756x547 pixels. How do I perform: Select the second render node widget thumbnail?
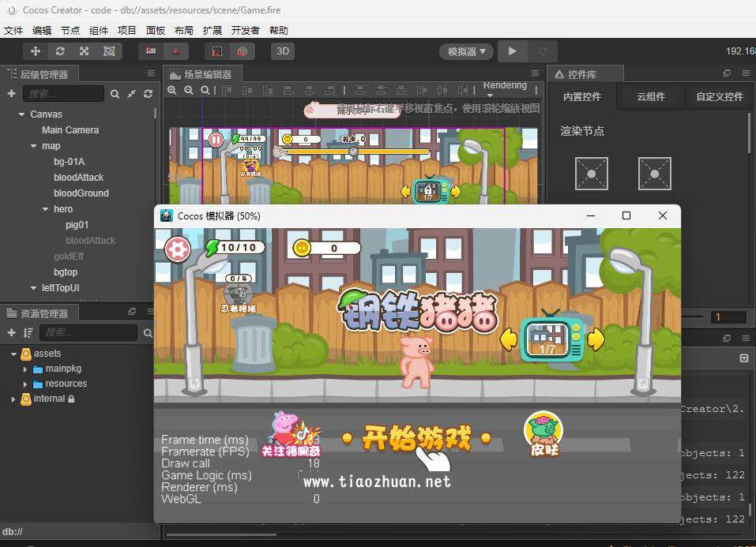pos(655,174)
